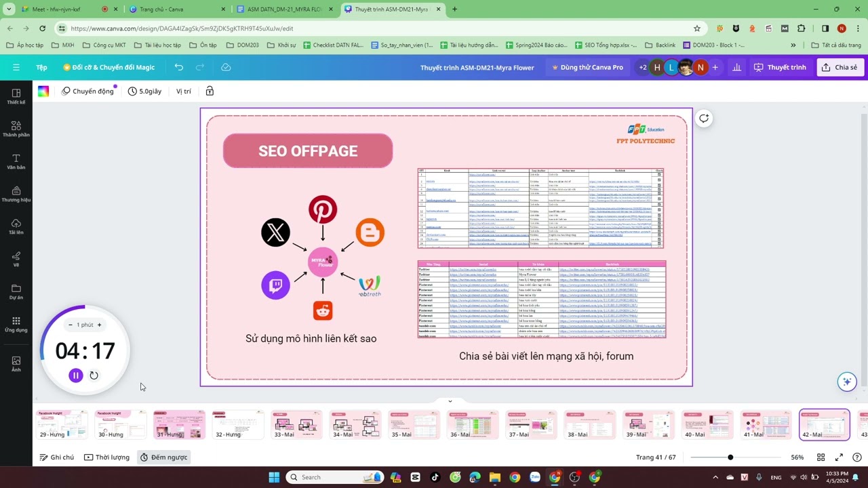Click the lock page icon
The width and height of the screenshot is (868, 488).
(x=210, y=91)
